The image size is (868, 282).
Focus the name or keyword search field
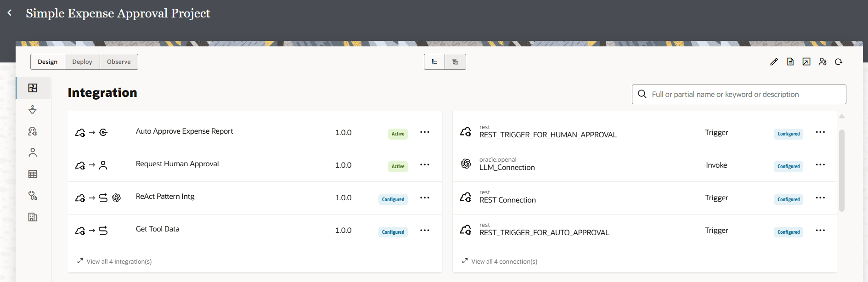click(x=739, y=94)
